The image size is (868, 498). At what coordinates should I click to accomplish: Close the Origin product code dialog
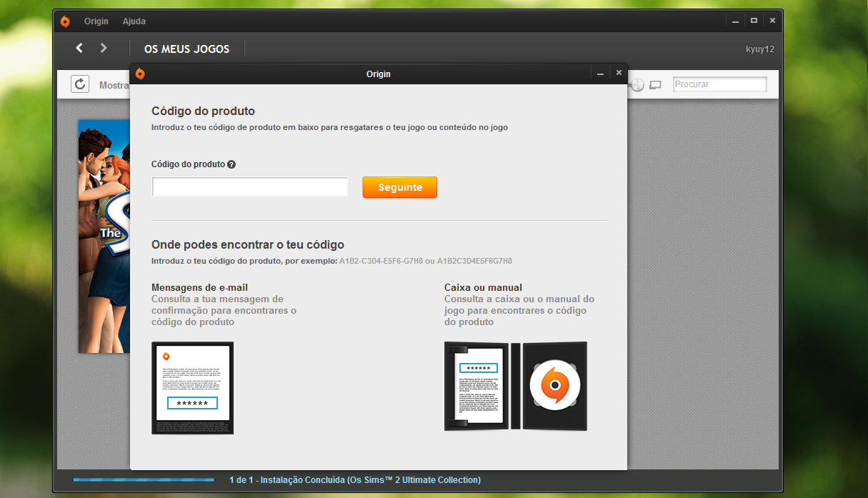[619, 73]
